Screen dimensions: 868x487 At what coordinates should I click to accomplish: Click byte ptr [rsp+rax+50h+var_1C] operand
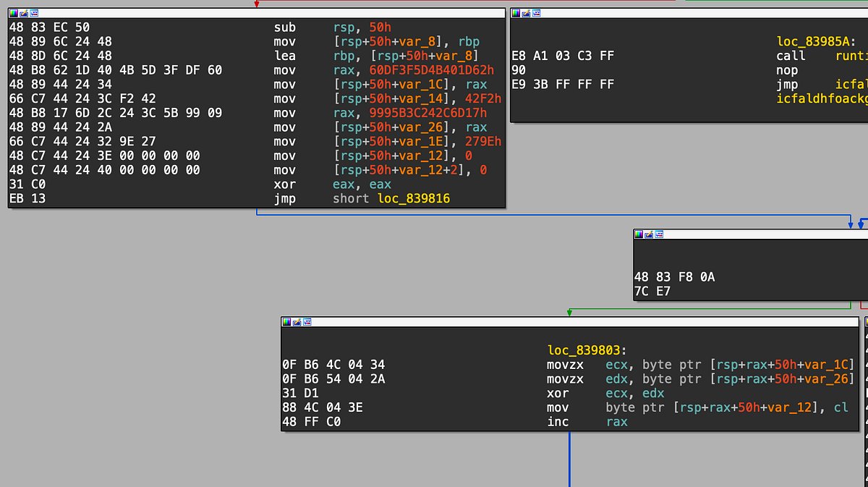click(749, 365)
